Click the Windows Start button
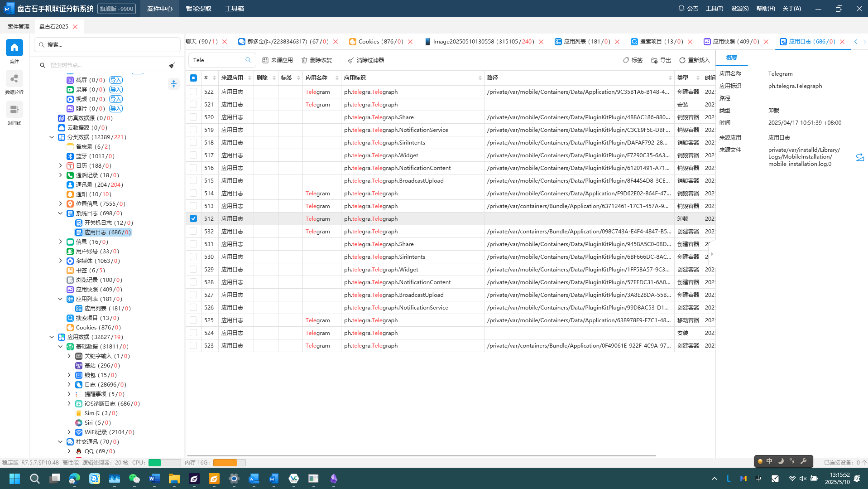 (x=15, y=479)
